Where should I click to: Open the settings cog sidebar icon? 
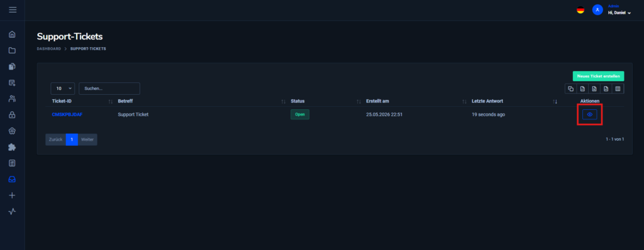[x=12, y=131]
